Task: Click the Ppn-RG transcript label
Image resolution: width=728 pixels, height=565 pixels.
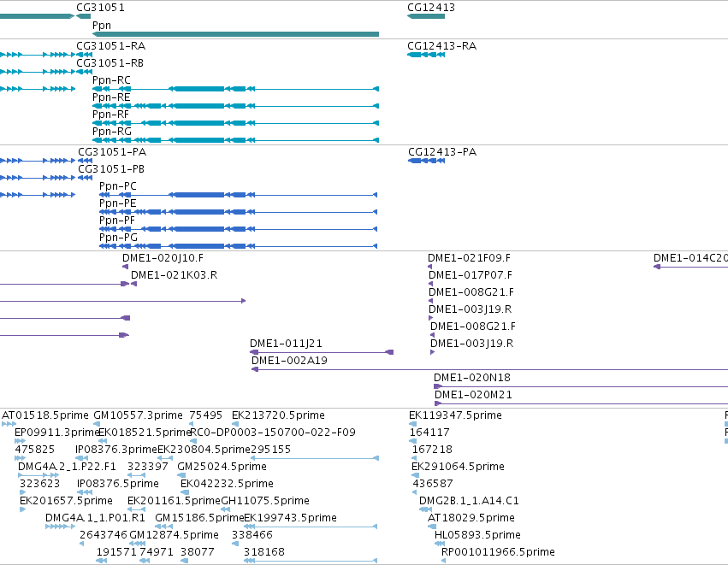Action: click(x=112, y=132)
